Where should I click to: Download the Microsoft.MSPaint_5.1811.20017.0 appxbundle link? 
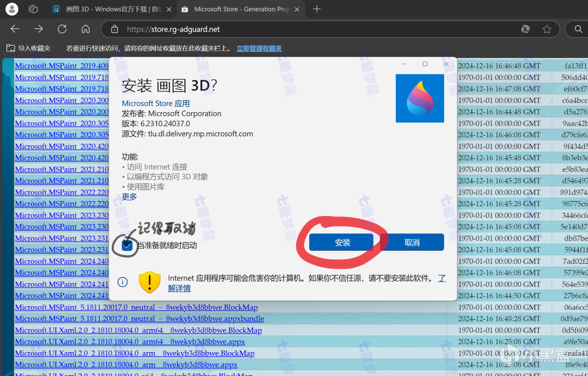(x=140, y=319)
